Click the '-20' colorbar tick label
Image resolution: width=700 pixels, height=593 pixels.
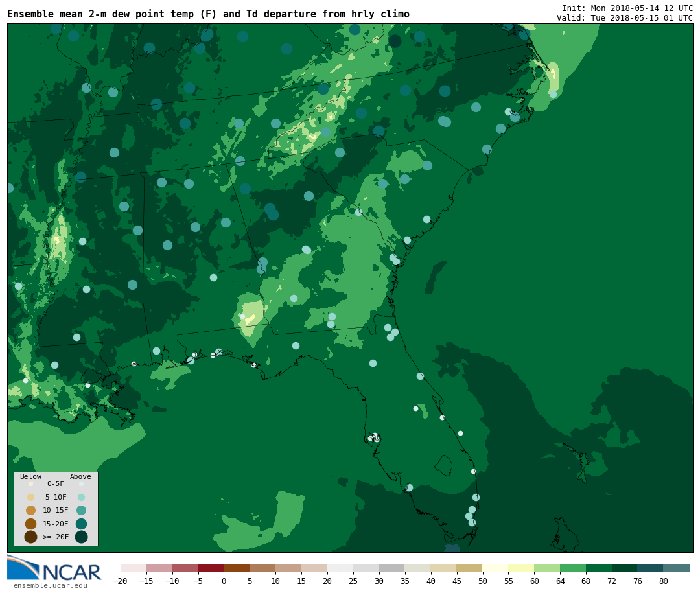[x=120, y=581]
